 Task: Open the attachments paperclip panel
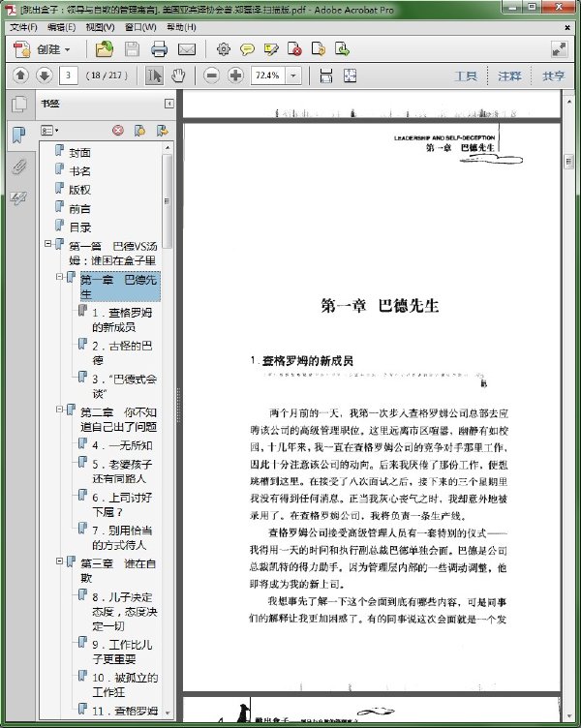(x=19, y=167)
